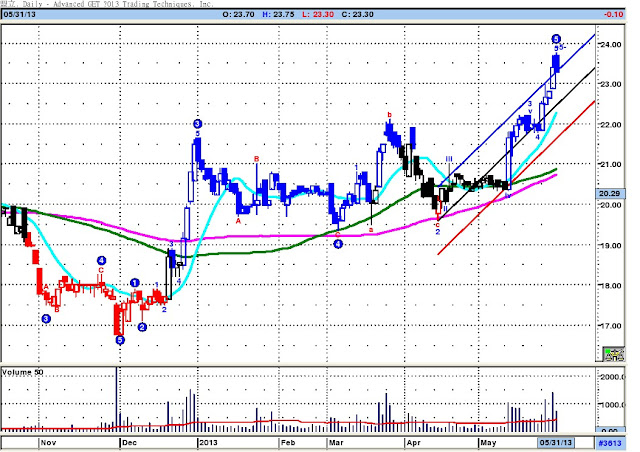Select the circled wave 3 label at November low

point(46,318)
